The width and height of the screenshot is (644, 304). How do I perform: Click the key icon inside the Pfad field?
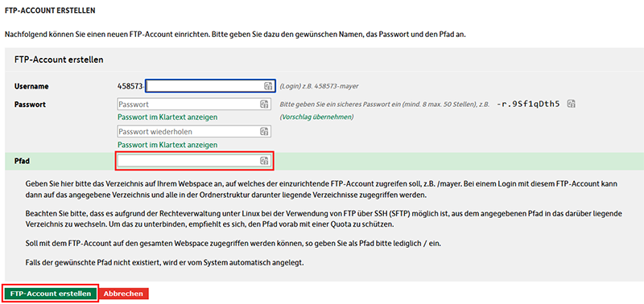(264, 161)
